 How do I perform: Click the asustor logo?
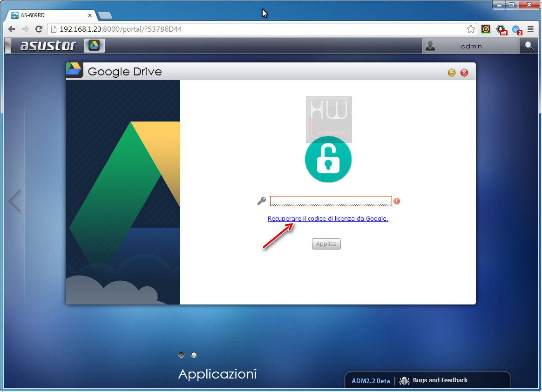[48, 46]
